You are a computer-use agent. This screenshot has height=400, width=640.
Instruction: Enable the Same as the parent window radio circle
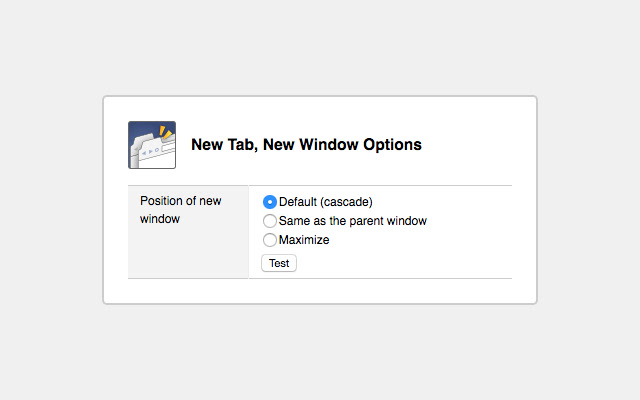click(x=270, y=221)
